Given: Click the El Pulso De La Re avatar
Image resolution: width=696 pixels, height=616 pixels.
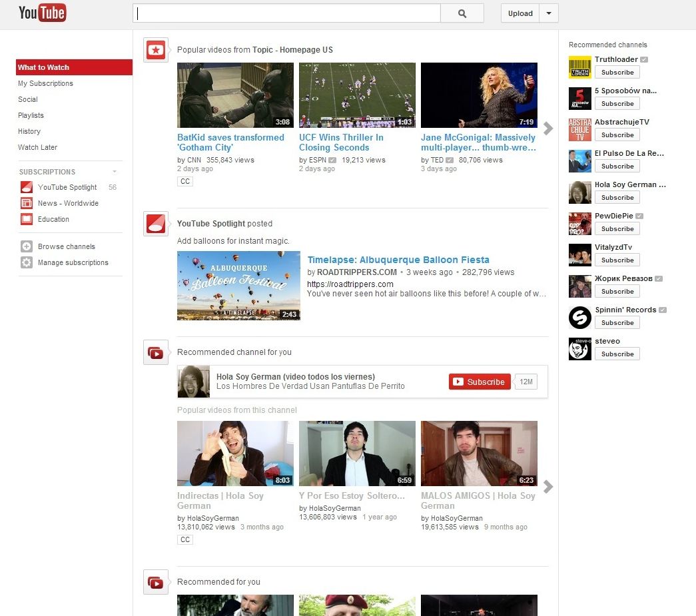Looking at the screenshot, I should tap(579, 161).
